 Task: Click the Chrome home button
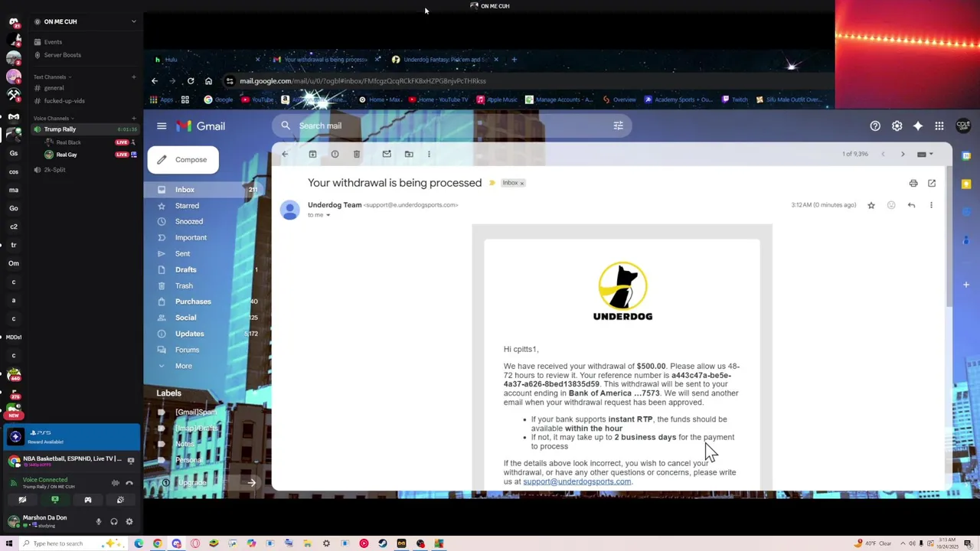click(208, 81)
